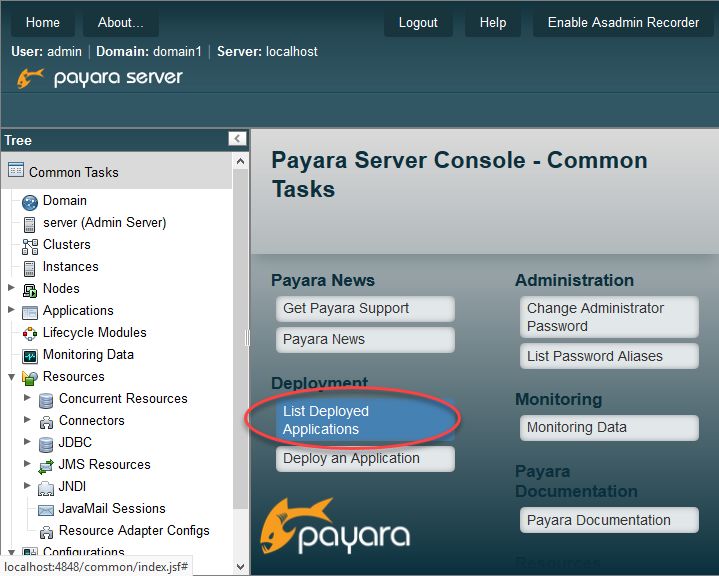This screenshot has width=719, height=576.
Task: Select server (Admin Server) tree label
Action: coord(105,223)
